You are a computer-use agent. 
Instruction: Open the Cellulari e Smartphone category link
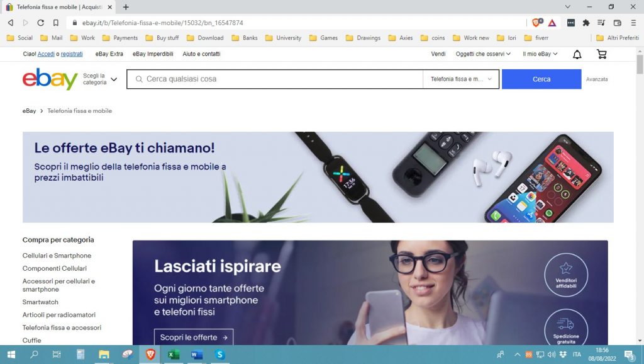[x=58, y=256]
